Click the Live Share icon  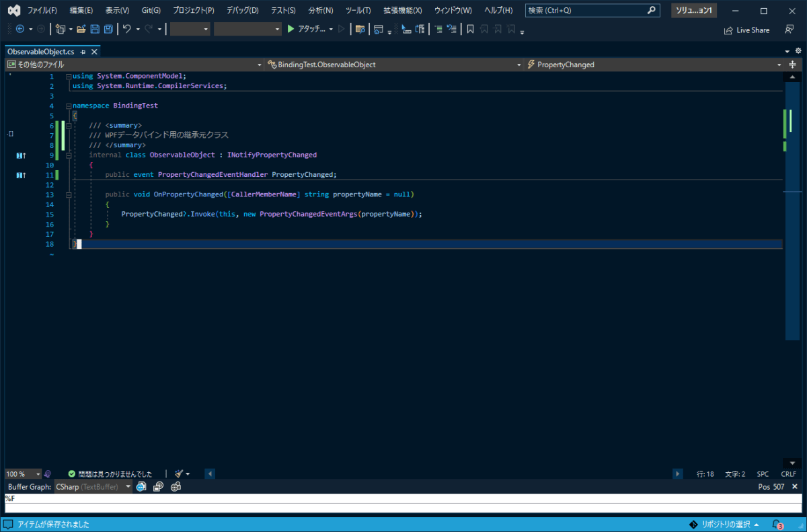[729, 30]
